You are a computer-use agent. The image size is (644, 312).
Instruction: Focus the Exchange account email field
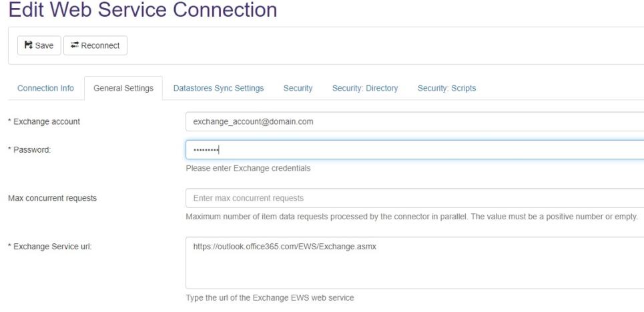tap(414, 122)
